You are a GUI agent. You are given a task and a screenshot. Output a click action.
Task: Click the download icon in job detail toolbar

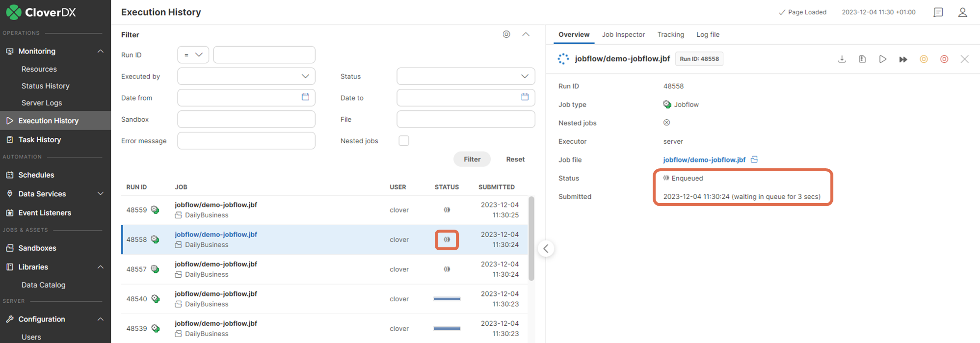point(842,59)
